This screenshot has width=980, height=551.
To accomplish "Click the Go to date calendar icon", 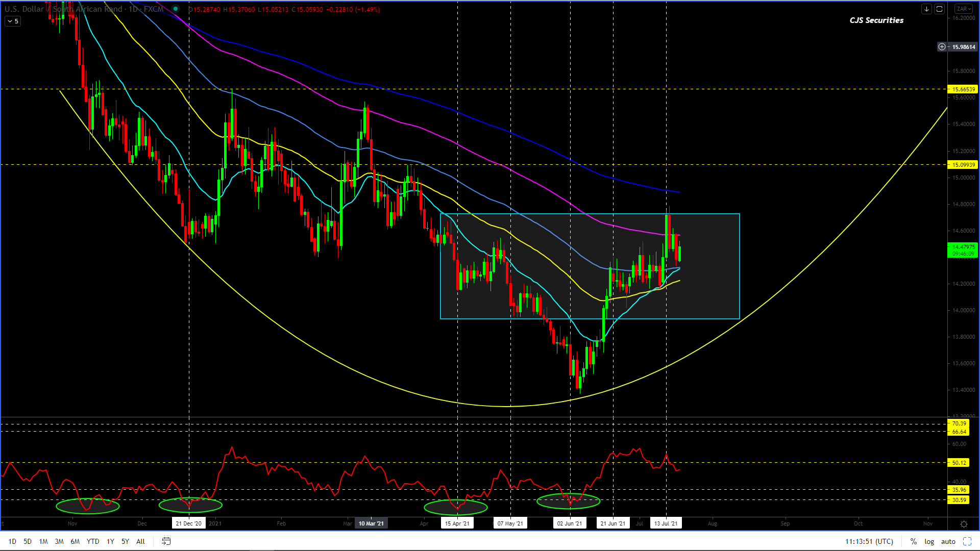I will [x=166, y=541].
